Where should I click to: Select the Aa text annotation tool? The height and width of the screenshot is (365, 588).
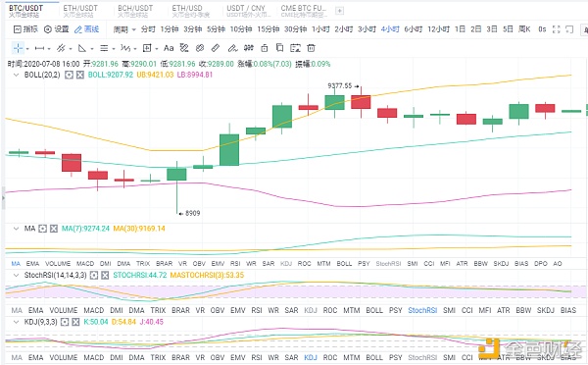point(169,48)
